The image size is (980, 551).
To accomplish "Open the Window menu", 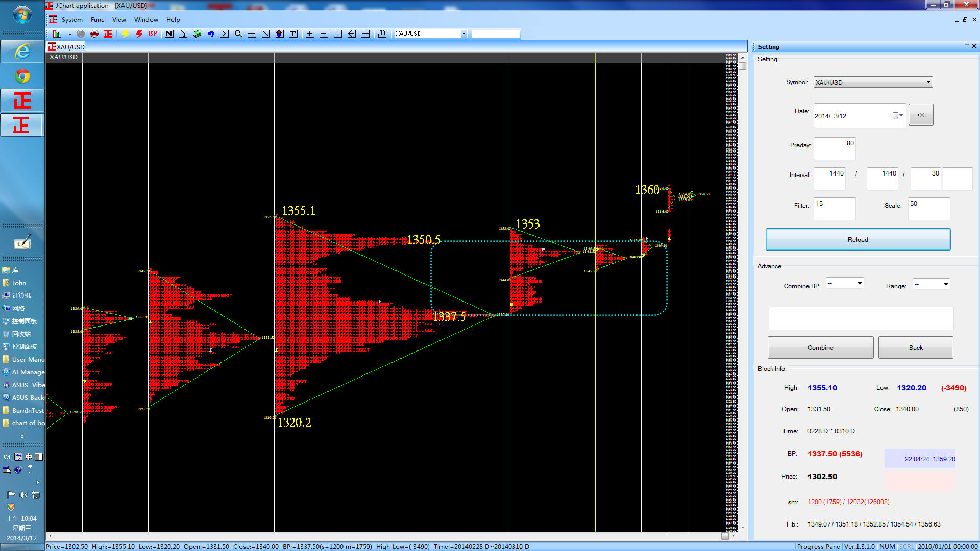I will (146, 19).
